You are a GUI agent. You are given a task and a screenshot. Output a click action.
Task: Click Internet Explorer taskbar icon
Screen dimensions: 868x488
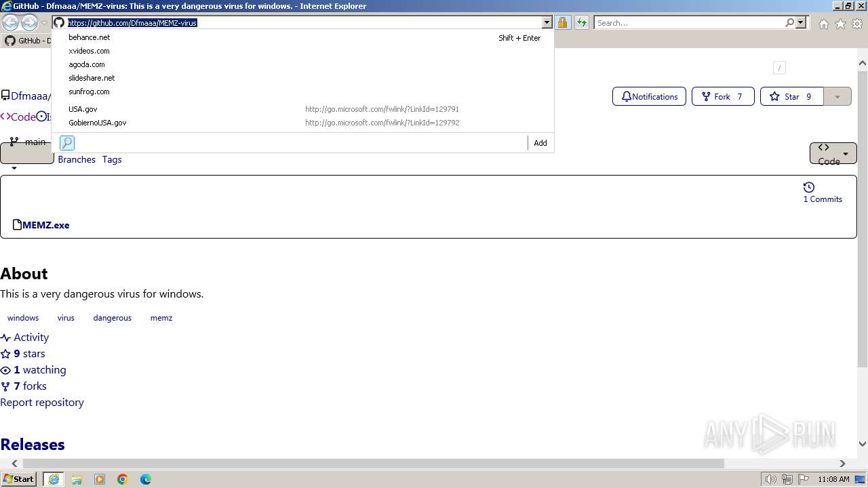(x=54, y=479)
